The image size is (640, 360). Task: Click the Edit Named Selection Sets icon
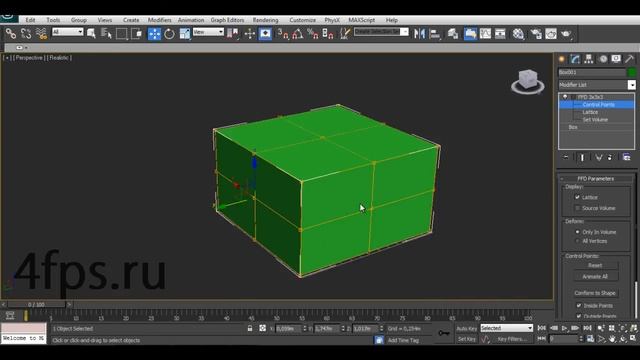345,33
